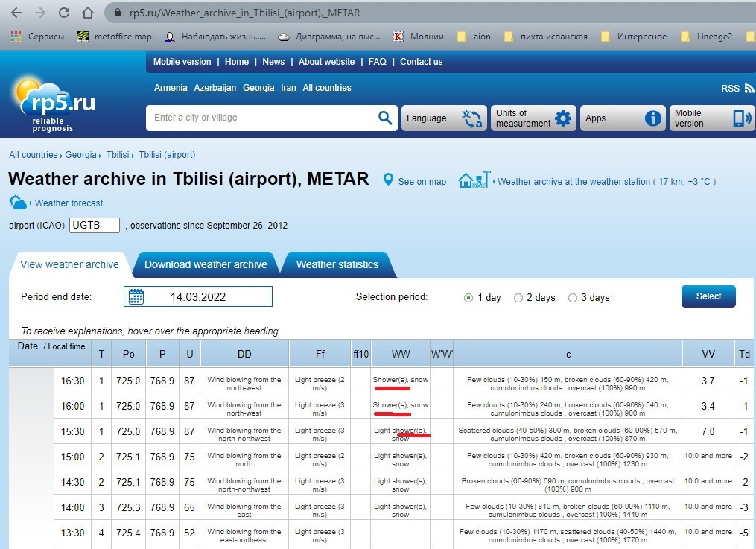Open FAQ in the top menu
Viewport: 756px width, 549px height.
pyautogui.click(x=377, y=62)
